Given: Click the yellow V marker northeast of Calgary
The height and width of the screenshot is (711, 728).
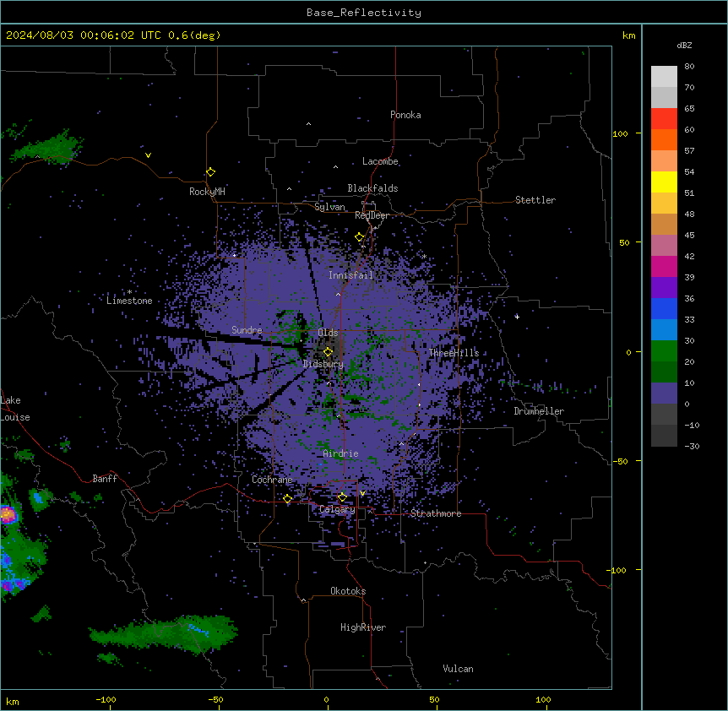Looking at the screenshot, I should (362, 493).
